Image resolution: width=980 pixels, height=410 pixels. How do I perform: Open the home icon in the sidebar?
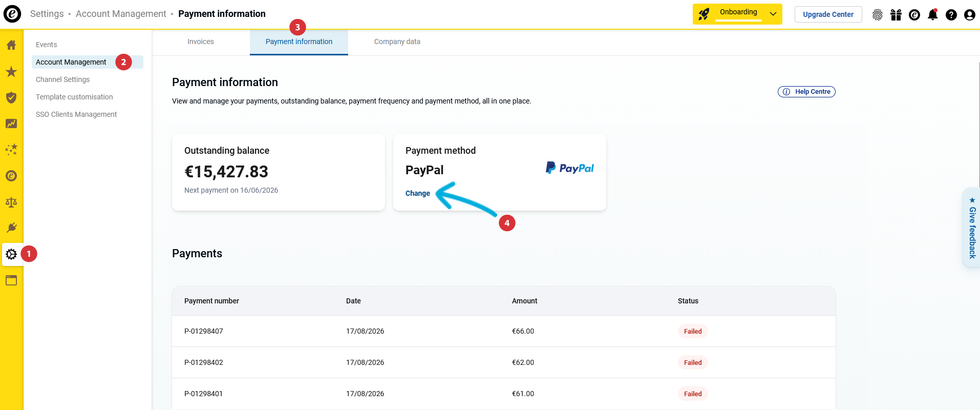11,45
